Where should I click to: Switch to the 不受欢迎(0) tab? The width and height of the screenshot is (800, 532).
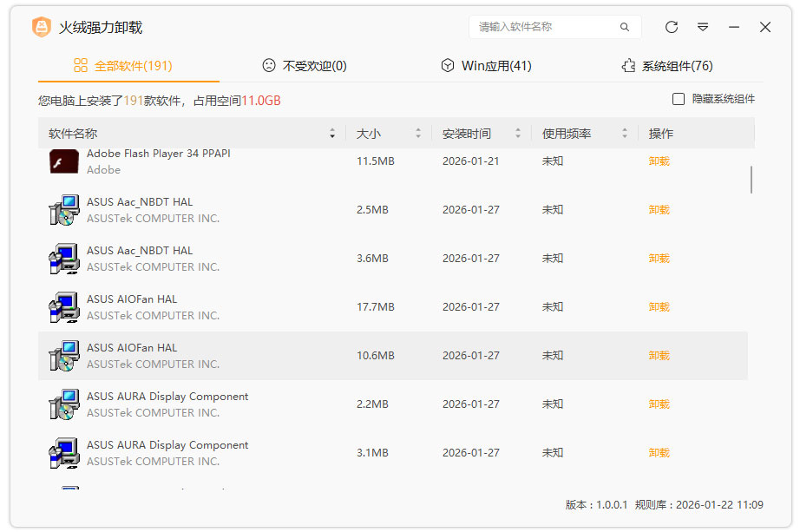304,66
